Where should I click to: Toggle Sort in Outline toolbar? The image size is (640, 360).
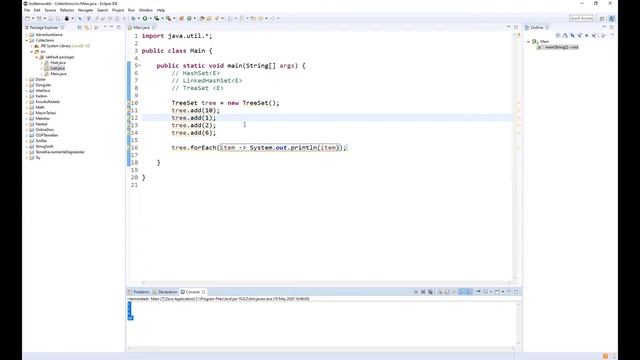pos(565,36)
